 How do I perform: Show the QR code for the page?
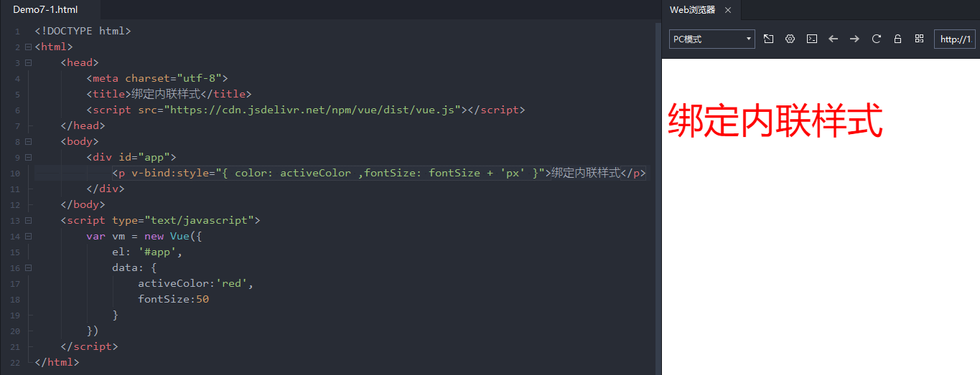point(919,39)
